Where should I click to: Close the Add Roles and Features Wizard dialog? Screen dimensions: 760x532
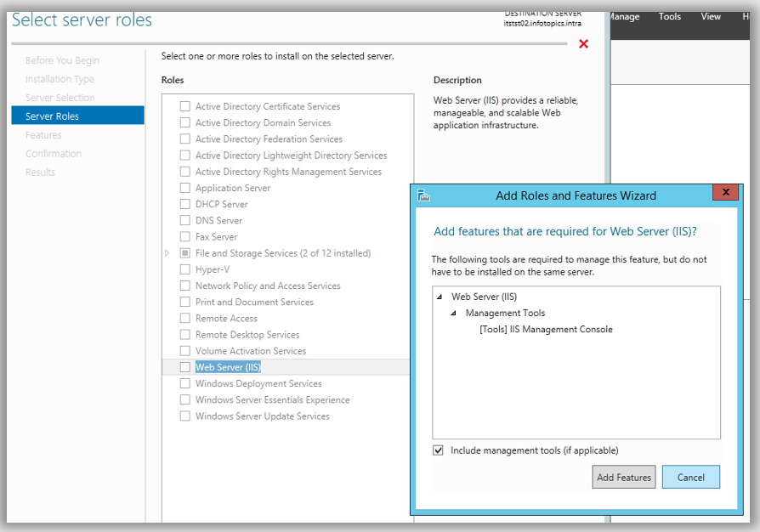click(725, 192)
